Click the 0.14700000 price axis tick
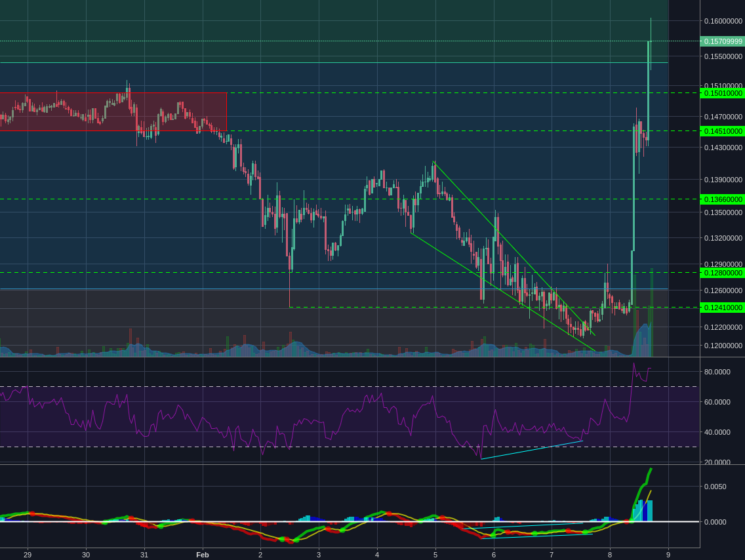Viewport: 745px width, 560px height. point(723,116)
